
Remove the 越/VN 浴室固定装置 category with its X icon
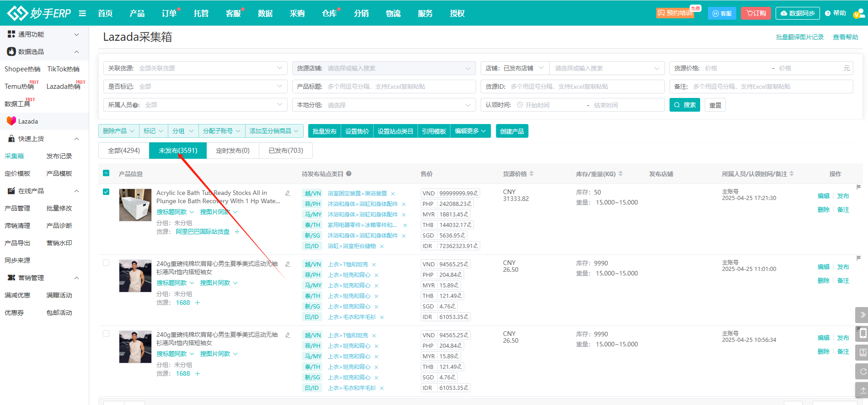click(x=393, y=194)
